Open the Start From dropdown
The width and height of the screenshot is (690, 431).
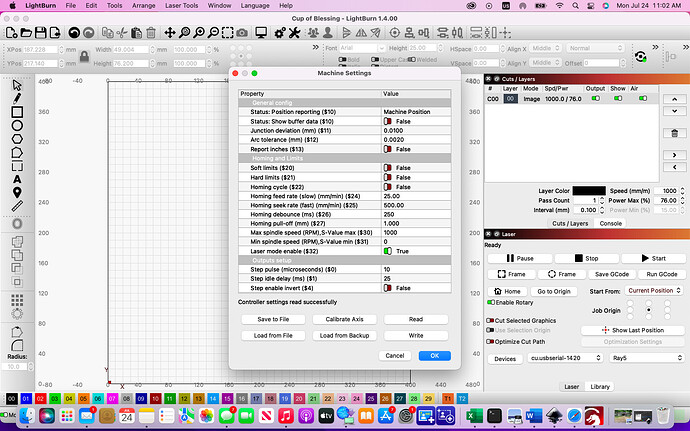point(654,291)
